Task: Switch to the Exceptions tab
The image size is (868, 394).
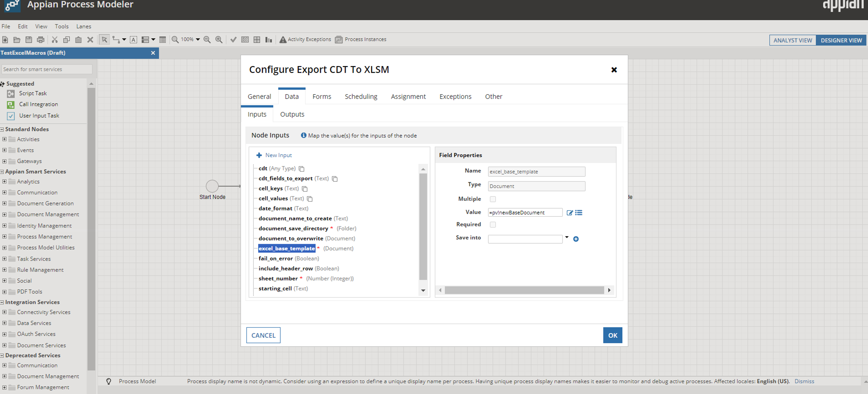Action: tap(455, 97)
